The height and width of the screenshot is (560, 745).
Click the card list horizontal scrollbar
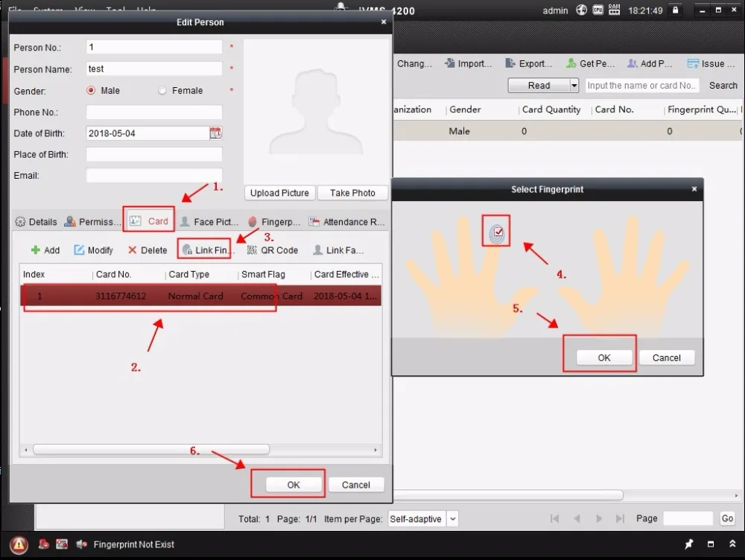[x=151, y=449]
